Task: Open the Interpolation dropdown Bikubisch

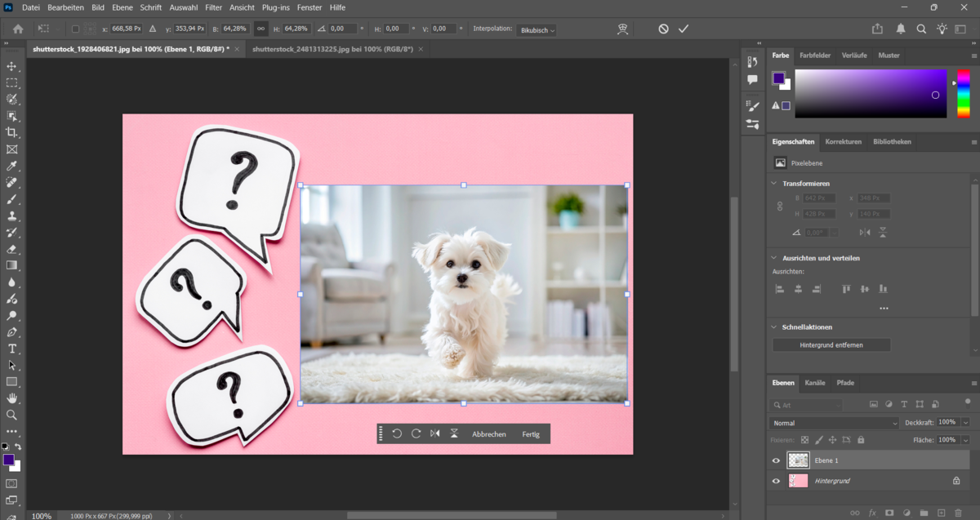Action: pyautogui.click(x=537, y=29)
